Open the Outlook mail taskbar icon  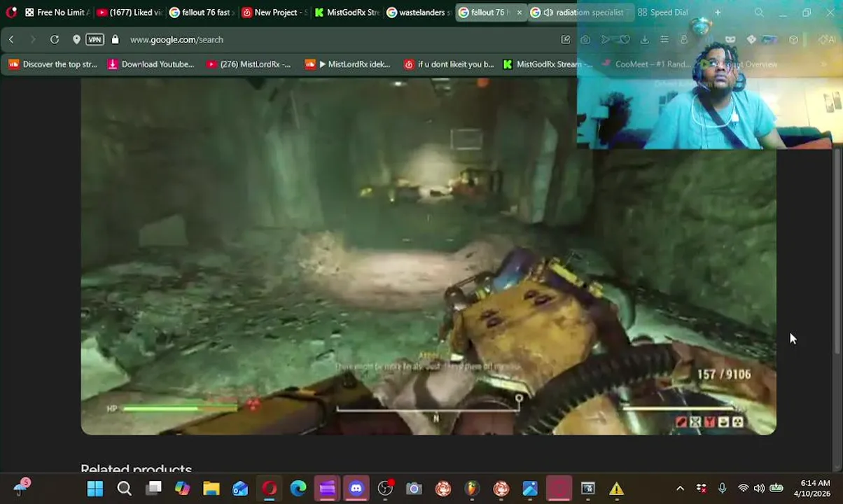pos(240,489)
